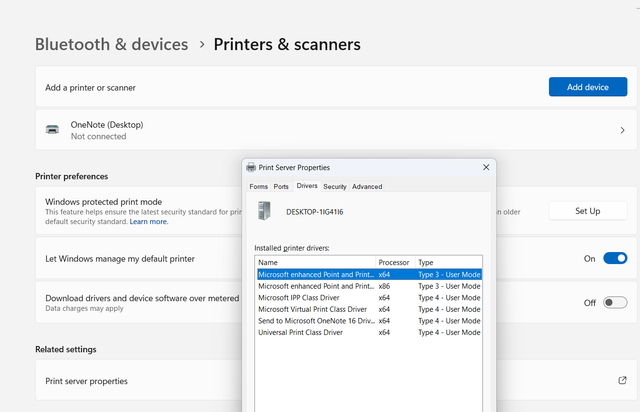Sort drivers by Processor column header

click(x=395, y=262)
